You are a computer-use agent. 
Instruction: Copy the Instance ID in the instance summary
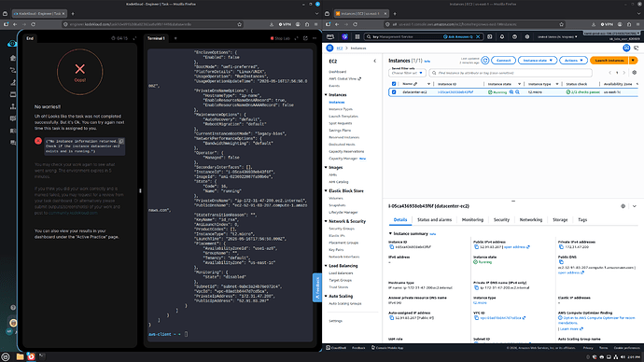(x=391, y=247)
